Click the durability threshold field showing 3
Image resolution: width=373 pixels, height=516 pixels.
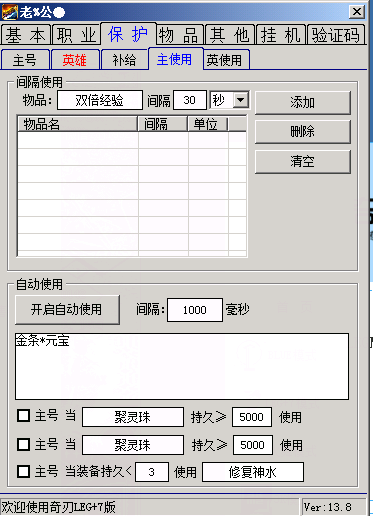coord(152,472)
